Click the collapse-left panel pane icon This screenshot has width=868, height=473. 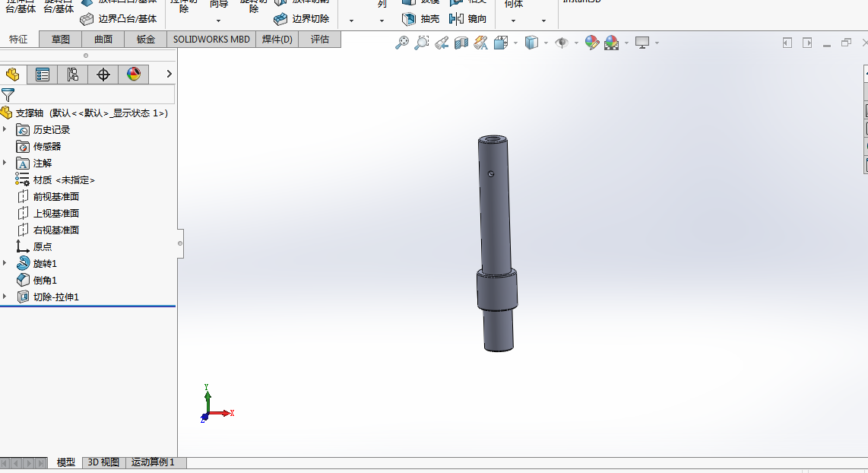coord(787,43)
